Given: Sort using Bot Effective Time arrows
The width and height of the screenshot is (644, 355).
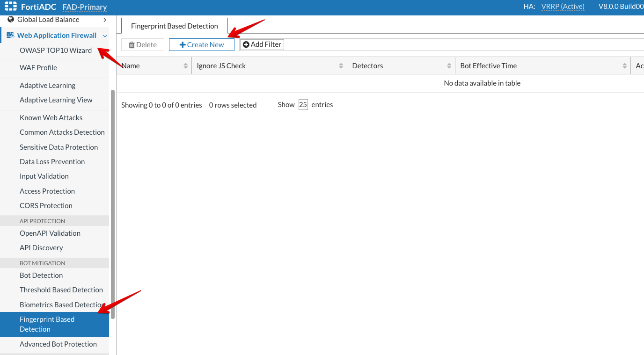Looking at the screenshot, I should tap(624, 66).
